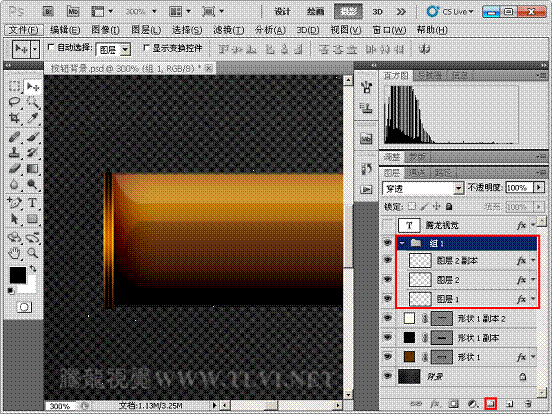The height and width of the screenshot is (414, 552).
Task: Switch to the 设计 workspace
Action: (282, 12)
